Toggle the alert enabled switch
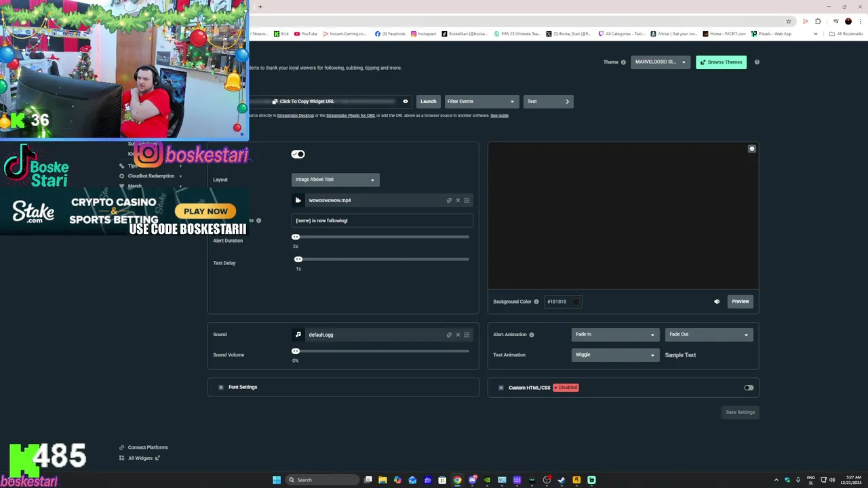 pyautogui.click(x=298, y=155)
